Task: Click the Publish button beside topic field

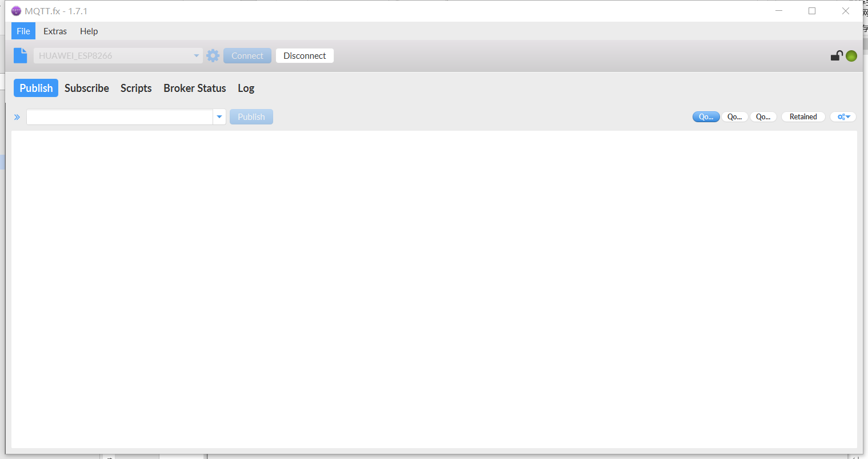Action: click(x=251, y=116)
